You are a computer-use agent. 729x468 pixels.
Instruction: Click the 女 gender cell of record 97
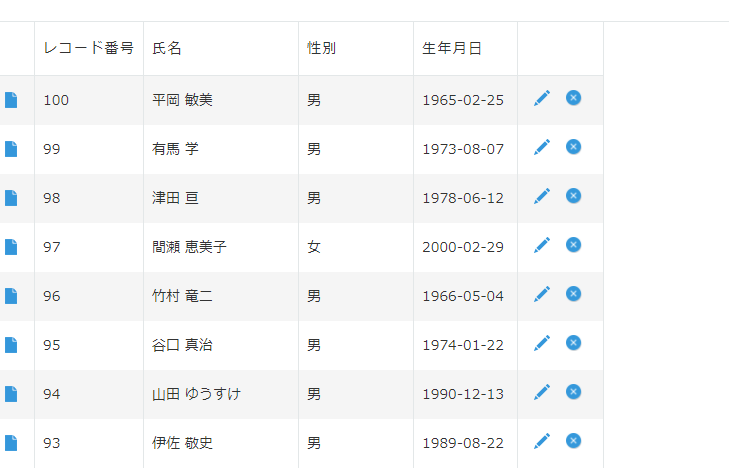(356, 247)
